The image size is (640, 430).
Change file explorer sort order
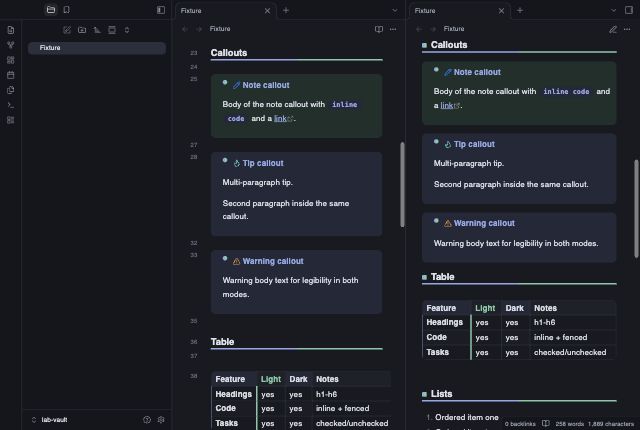(x=97, y=30)
